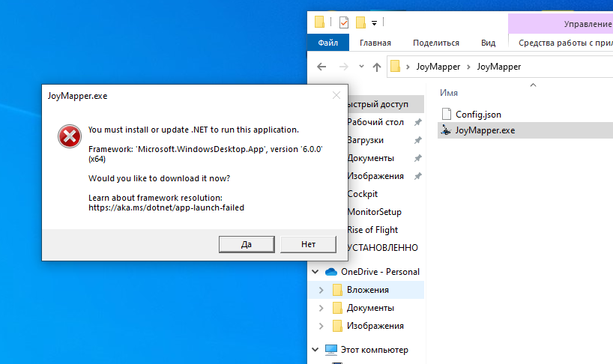
Task: Click the red error icon in dialog
Action: pos(70,136)
